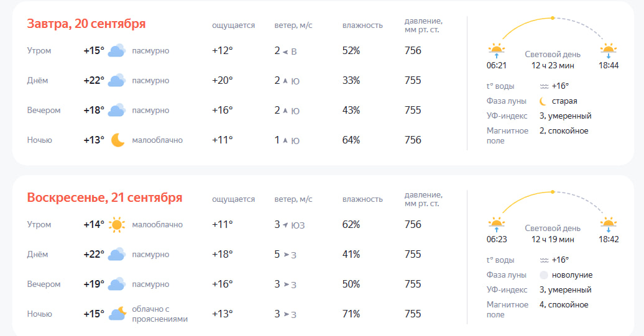The height and width of the screenshot is (336, 644).
Task: Click the water waves icon for 20 September
Action: click(x=544, y=86)
